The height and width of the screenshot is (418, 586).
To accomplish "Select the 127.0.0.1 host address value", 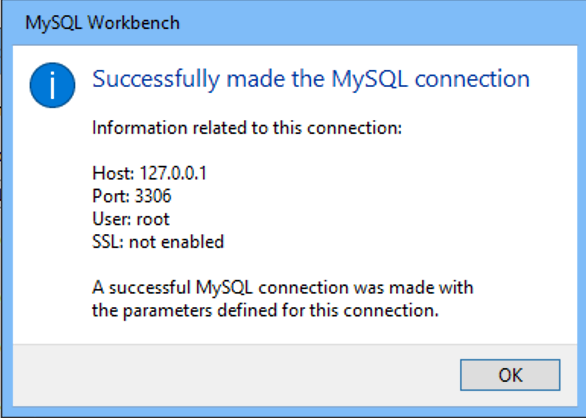I will pos(173,173).
